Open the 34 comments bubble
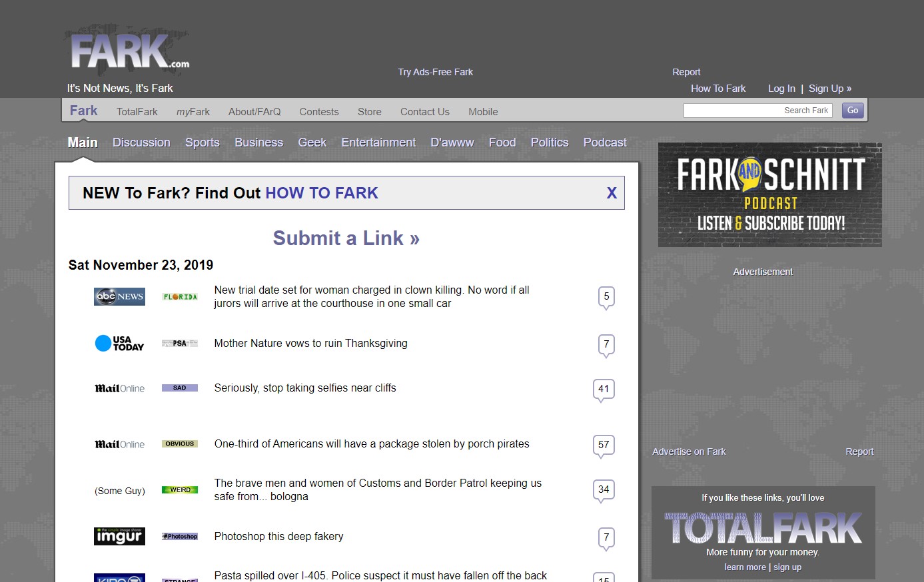This screenshot has height=582, width=924. [x=604, y=491]
